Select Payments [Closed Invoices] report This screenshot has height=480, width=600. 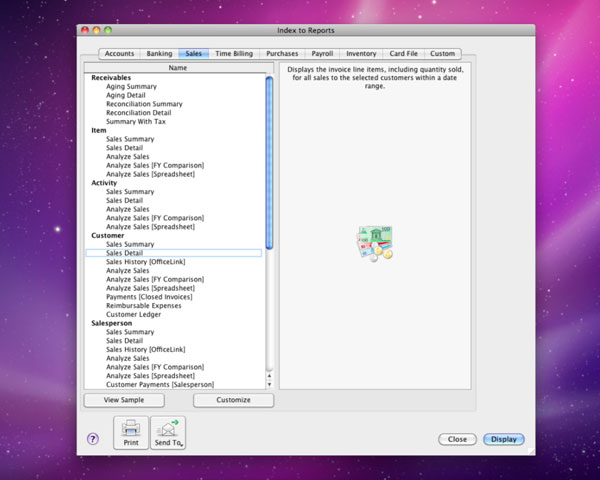pos(149,297)
